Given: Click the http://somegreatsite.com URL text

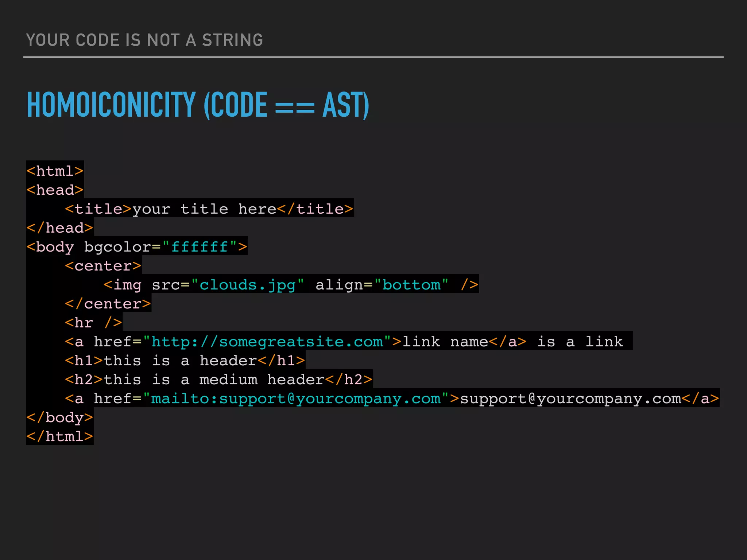Looking at the screenshot, I should pos(267,342).
